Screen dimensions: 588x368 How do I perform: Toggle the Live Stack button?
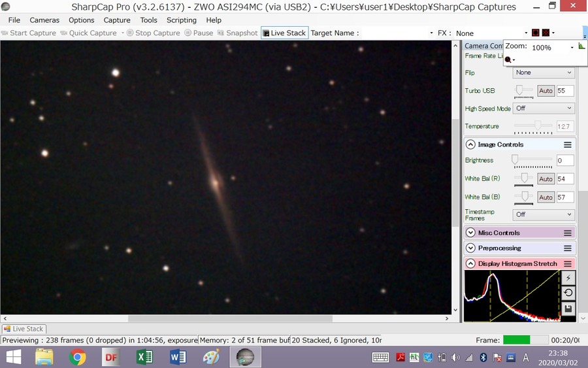[x=285, y=33]
